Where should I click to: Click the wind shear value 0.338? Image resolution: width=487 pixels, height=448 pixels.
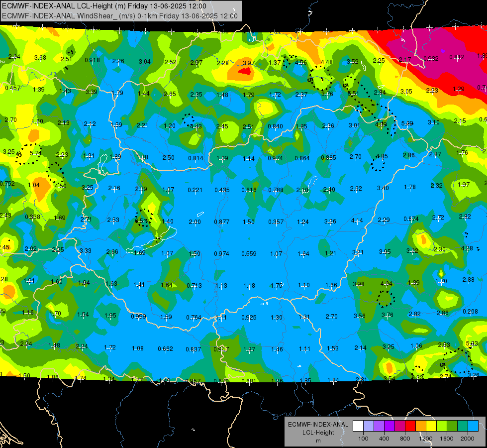[x=33, y=217]
